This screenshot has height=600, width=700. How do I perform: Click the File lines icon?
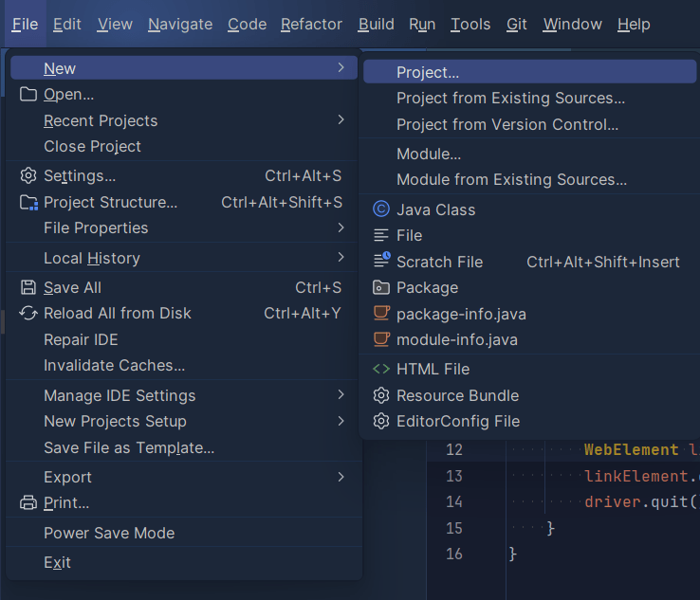(380, 235)
